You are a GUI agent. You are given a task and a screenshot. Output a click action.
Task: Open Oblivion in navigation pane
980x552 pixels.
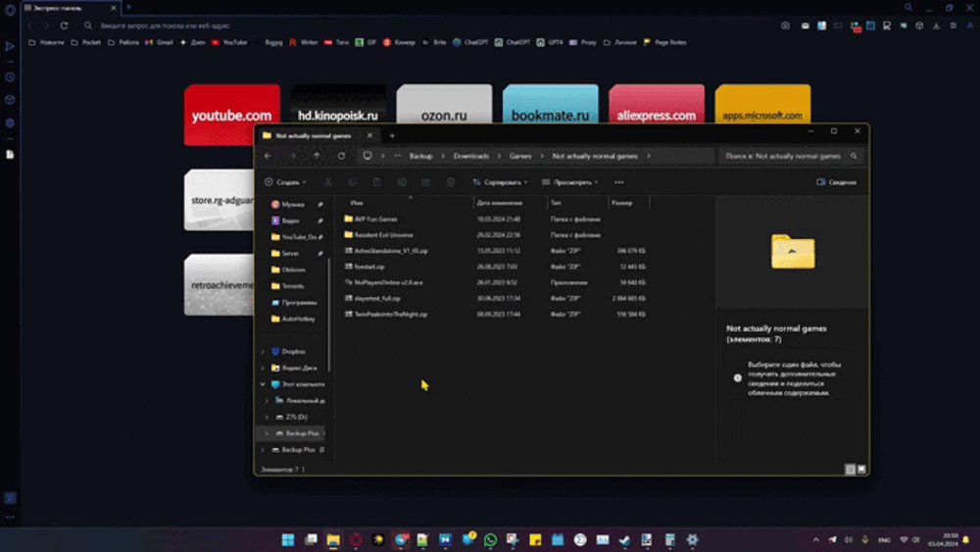tap(288, 270)
